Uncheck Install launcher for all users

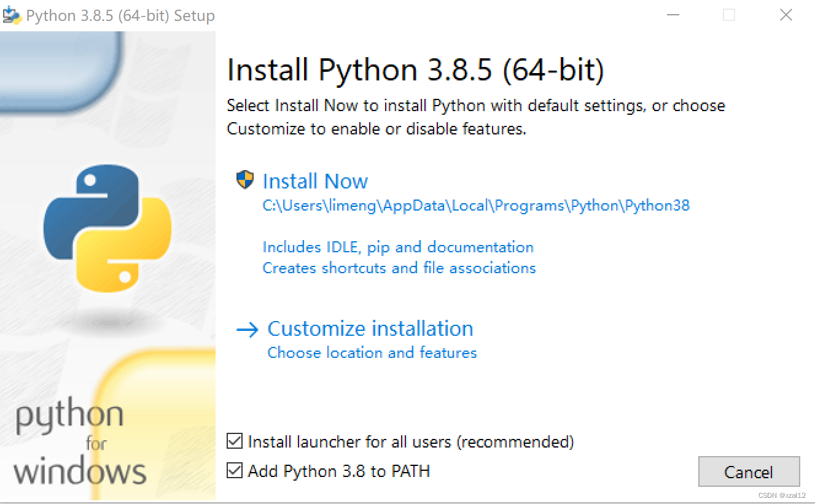coord(234,441)
